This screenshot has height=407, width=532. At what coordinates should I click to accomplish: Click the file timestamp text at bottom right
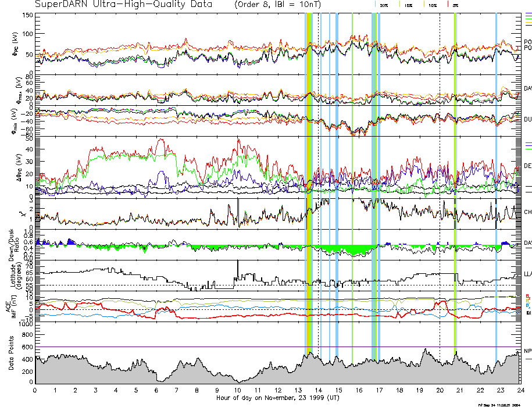coord(499,405)
